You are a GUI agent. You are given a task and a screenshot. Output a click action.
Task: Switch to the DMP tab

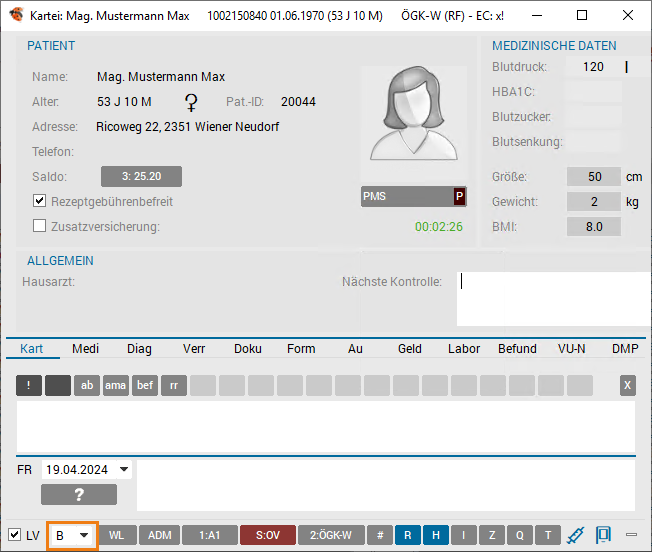click(625, 348)
